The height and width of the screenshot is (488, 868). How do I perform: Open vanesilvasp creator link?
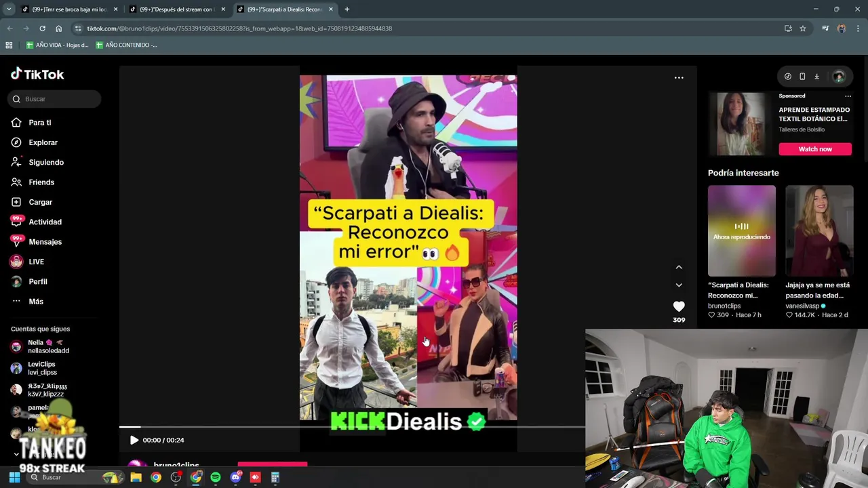click(803, 306)
